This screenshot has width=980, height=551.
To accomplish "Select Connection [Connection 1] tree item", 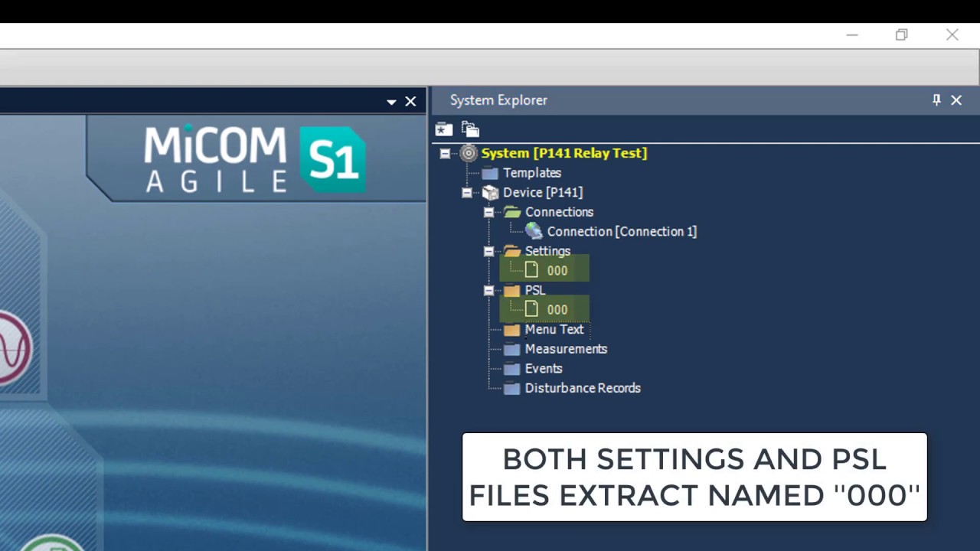I will coord(622,231).
